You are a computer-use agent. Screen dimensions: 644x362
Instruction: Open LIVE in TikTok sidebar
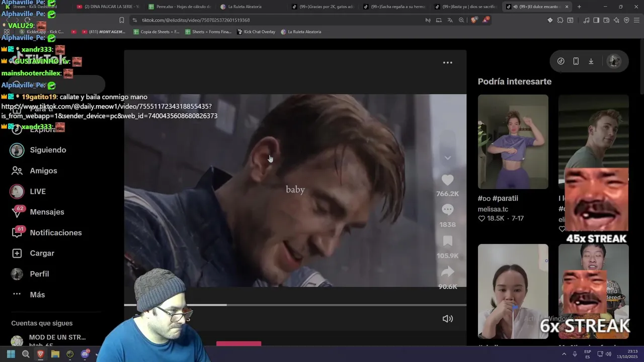pyautogui.click(x=38, y=192)
